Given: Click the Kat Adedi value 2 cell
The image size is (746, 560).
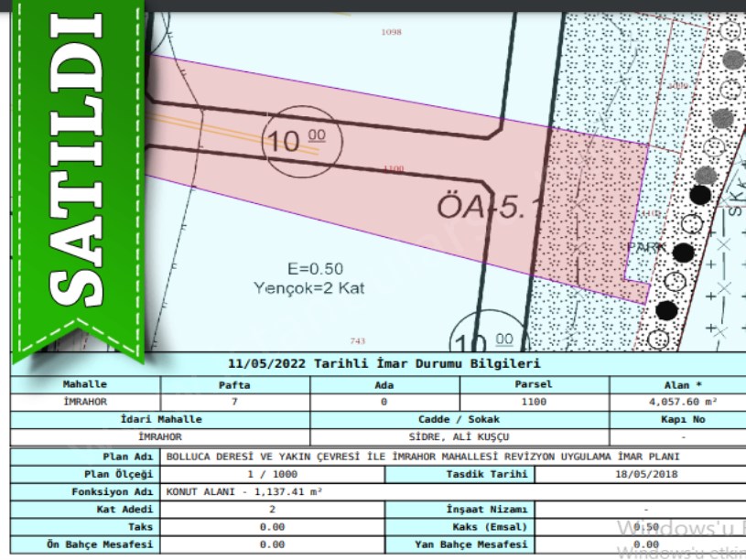Looking at the screenshot, I should [x=272, y=509].
